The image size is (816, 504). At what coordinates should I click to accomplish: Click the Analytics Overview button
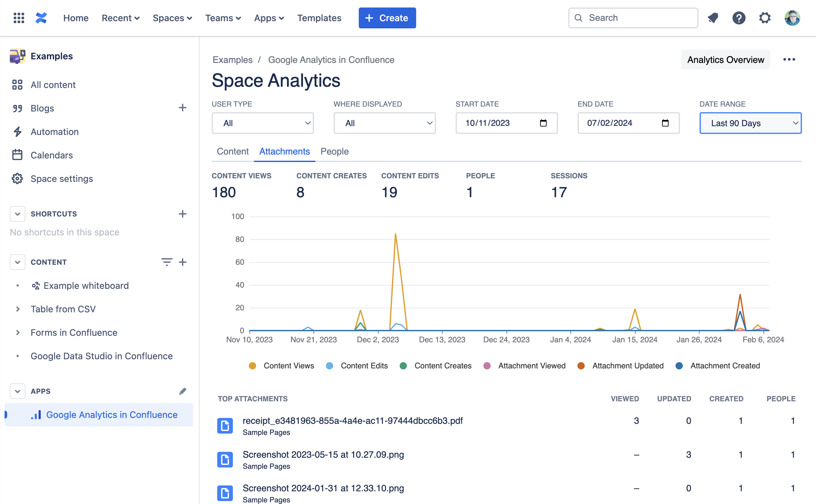pos(725,60)
